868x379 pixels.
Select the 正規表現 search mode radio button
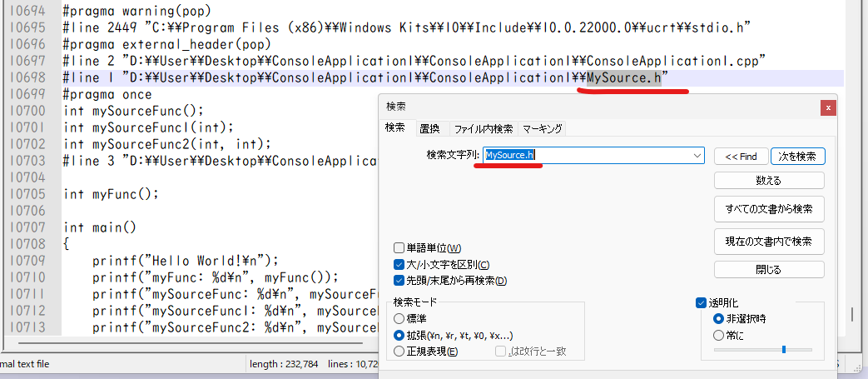pos(399,352)
